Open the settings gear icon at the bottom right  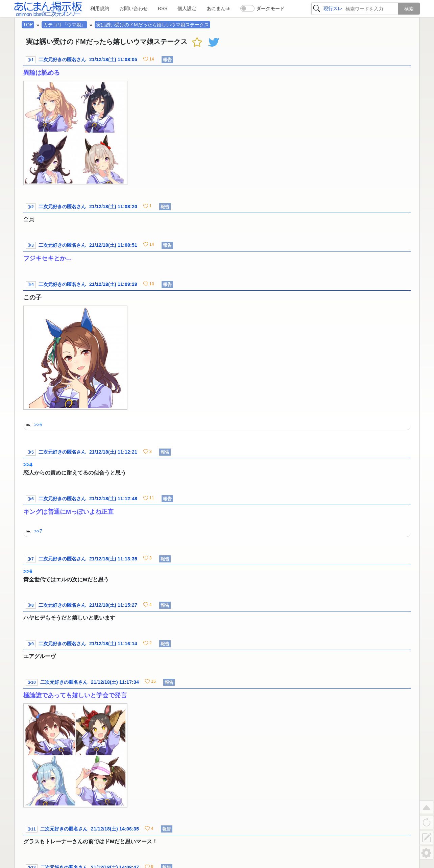pos(427,853)
